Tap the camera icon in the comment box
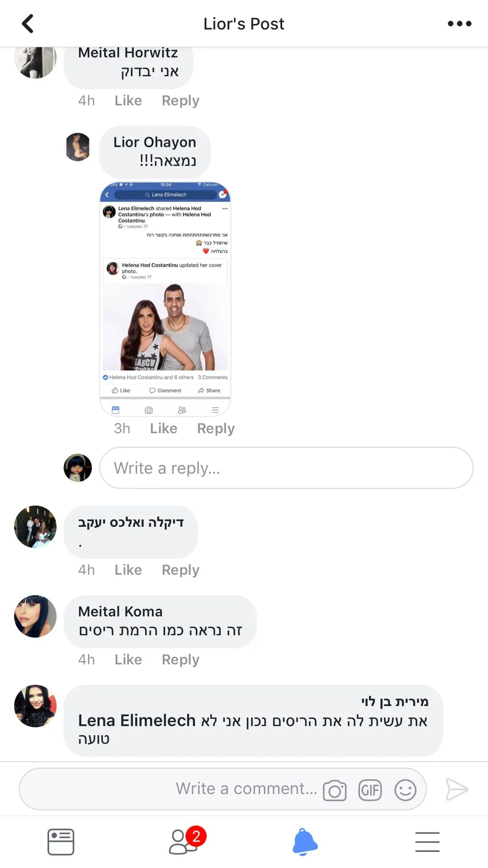This screenshot has height=868, width=488. click(x=335, y=790)
